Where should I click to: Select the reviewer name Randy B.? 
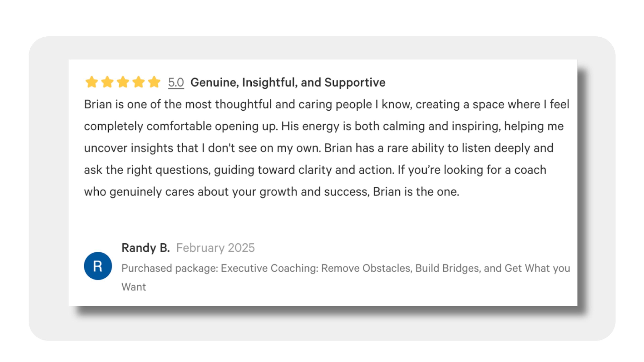pos(146,248)
